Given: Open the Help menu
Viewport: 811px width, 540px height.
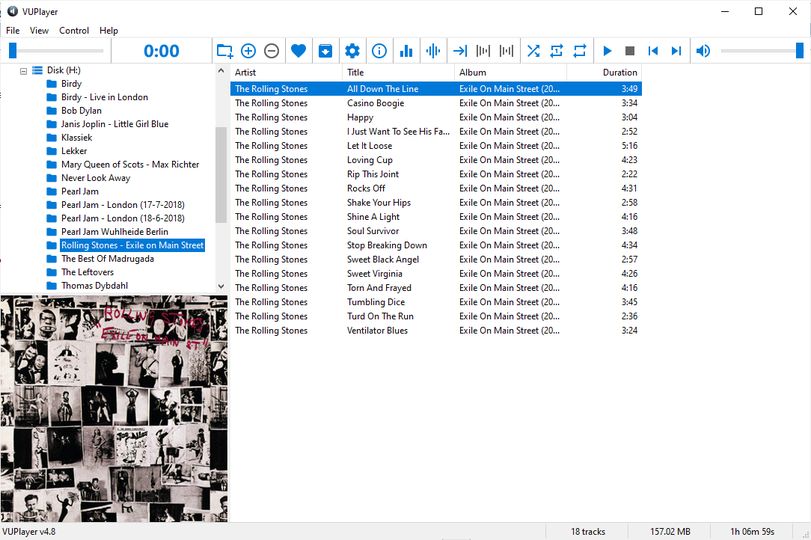Looking at the screenshot, I should click(109, 31).
